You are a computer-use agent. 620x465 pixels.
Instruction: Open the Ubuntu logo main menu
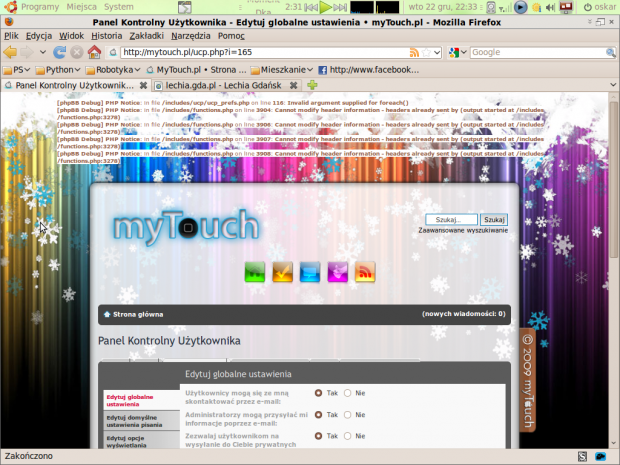(x=11, y=7)
